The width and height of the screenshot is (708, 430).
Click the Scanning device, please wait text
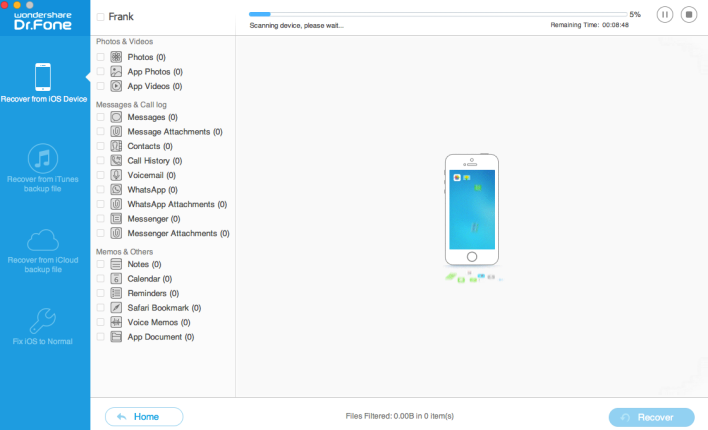pos(296,25)
